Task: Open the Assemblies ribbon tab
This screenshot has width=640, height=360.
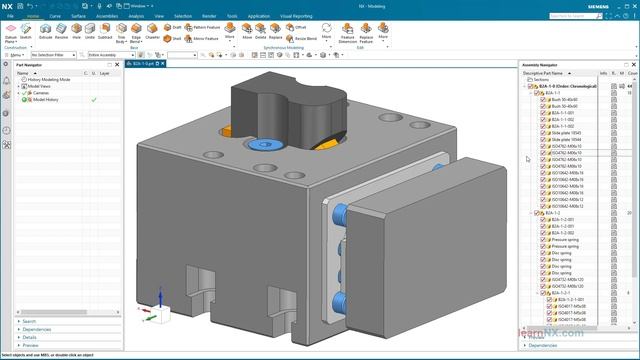Action: (x=107, y=16)
